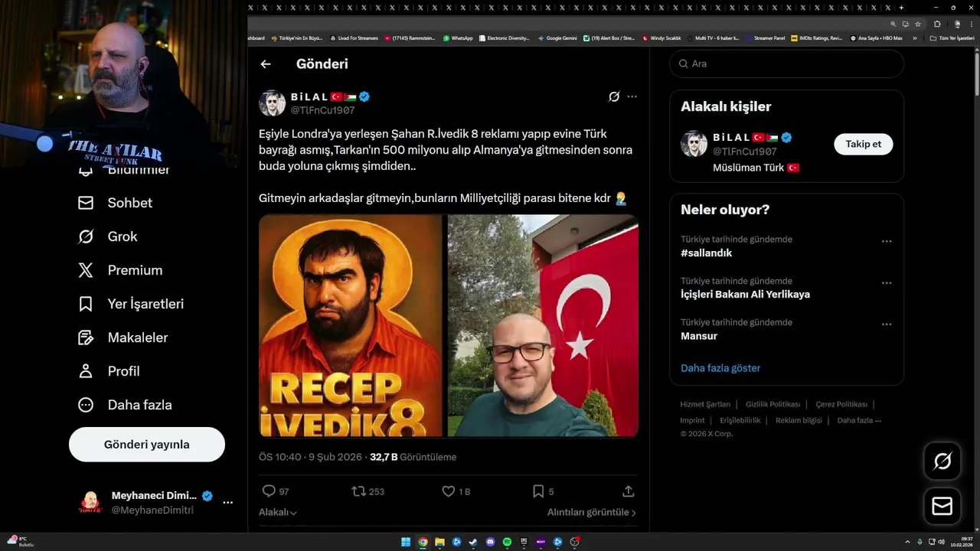Open Grok from the sidebar menu
The height and width of the screenshot is (551, 980).
click(x=107, y=236)
